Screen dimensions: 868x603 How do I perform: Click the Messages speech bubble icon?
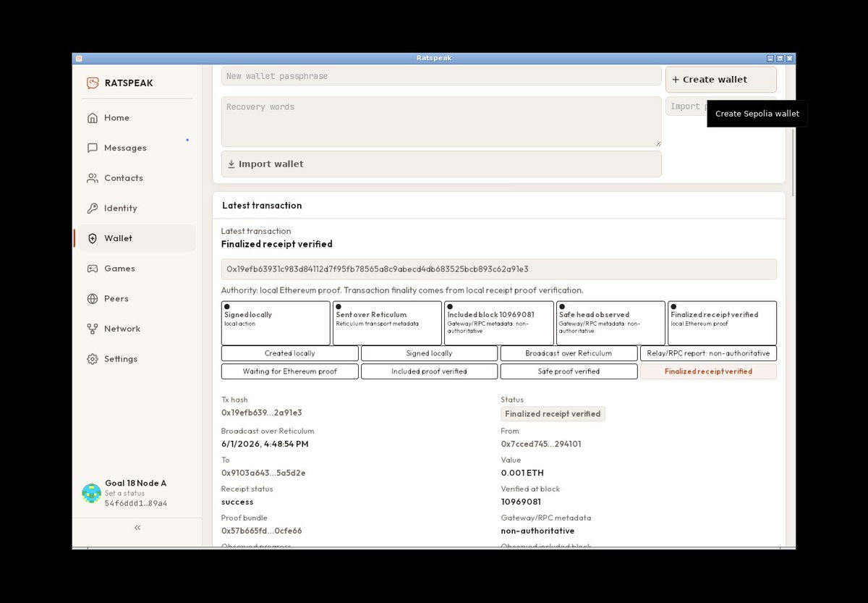tap(93, 148)
